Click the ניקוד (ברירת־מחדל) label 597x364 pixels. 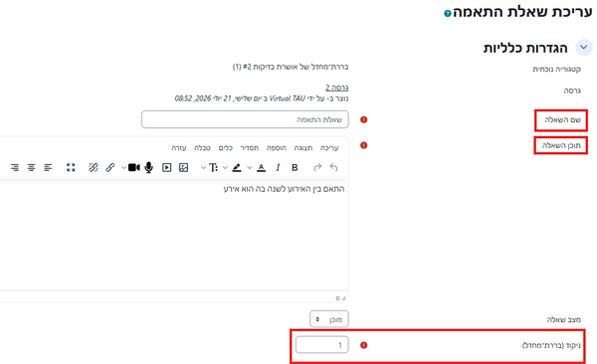(551, 345)
